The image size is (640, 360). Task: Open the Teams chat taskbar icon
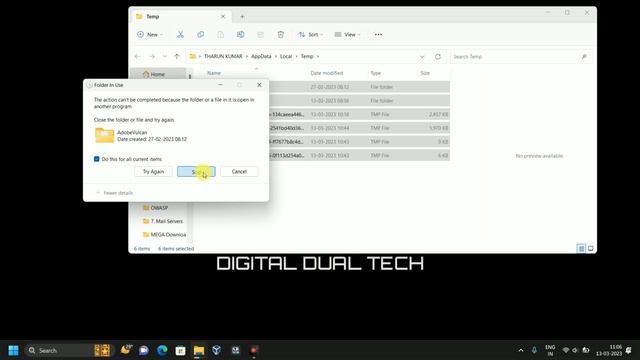[144, 350]
